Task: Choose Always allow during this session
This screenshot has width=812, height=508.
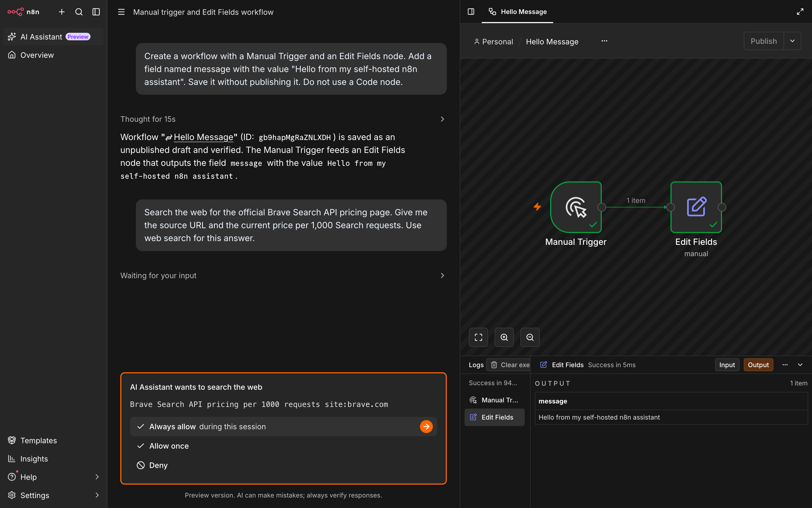Action: [283, 426]
